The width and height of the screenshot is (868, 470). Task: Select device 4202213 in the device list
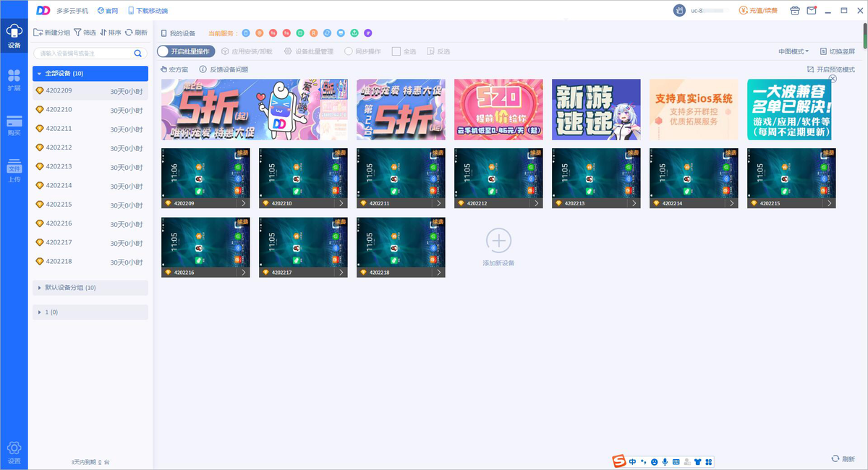coord(90,166)
